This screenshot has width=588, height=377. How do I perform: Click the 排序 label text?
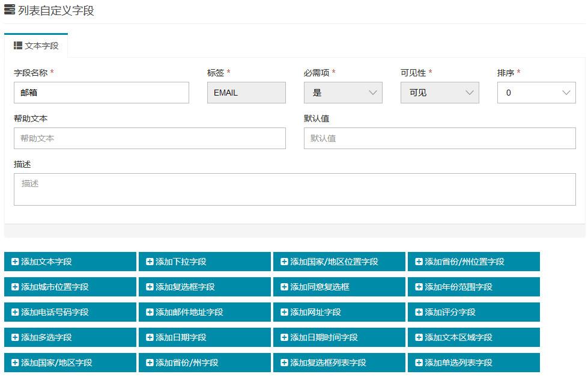point(506,73)
